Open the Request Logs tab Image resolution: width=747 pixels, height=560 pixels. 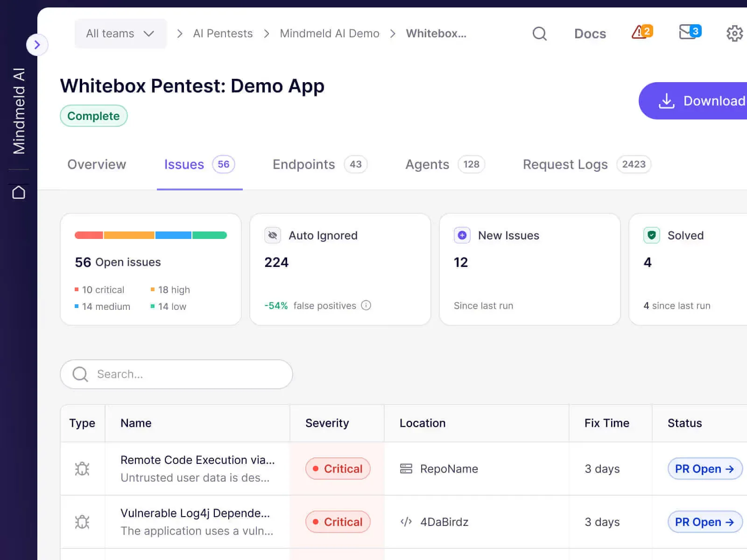tap(565, 164)
